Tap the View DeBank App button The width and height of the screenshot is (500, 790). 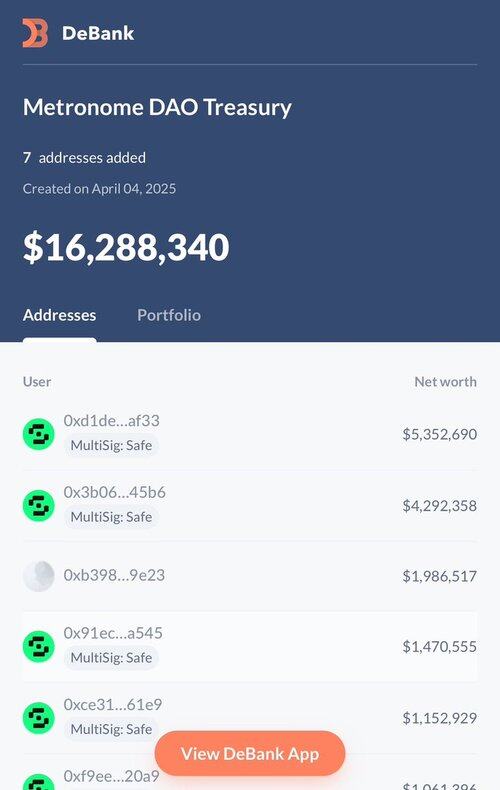pos(250,754)
